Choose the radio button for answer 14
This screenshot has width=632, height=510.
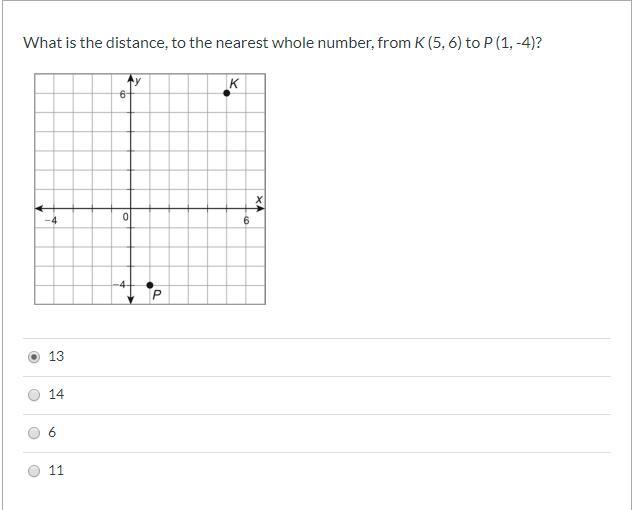point(34,394)
